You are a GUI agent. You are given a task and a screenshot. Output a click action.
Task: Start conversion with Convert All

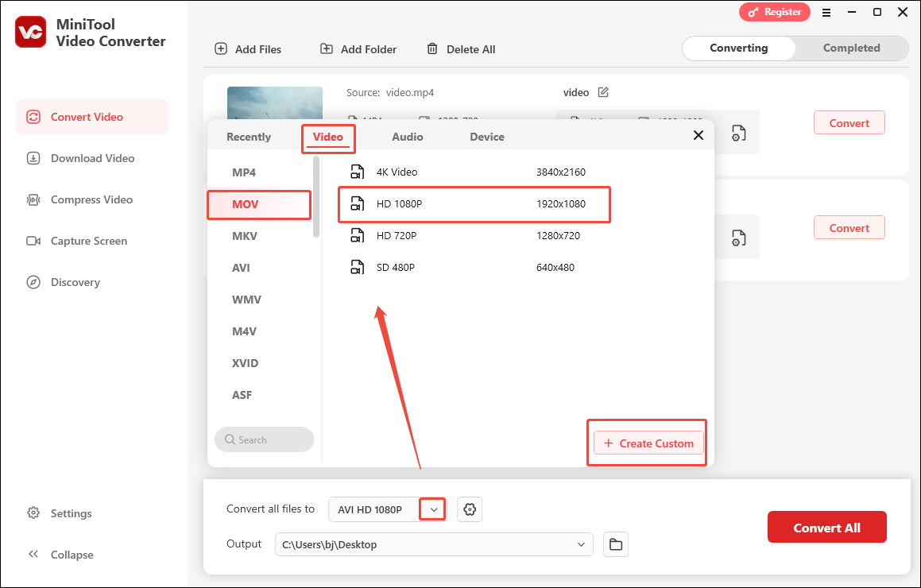[x=826, y=526]
